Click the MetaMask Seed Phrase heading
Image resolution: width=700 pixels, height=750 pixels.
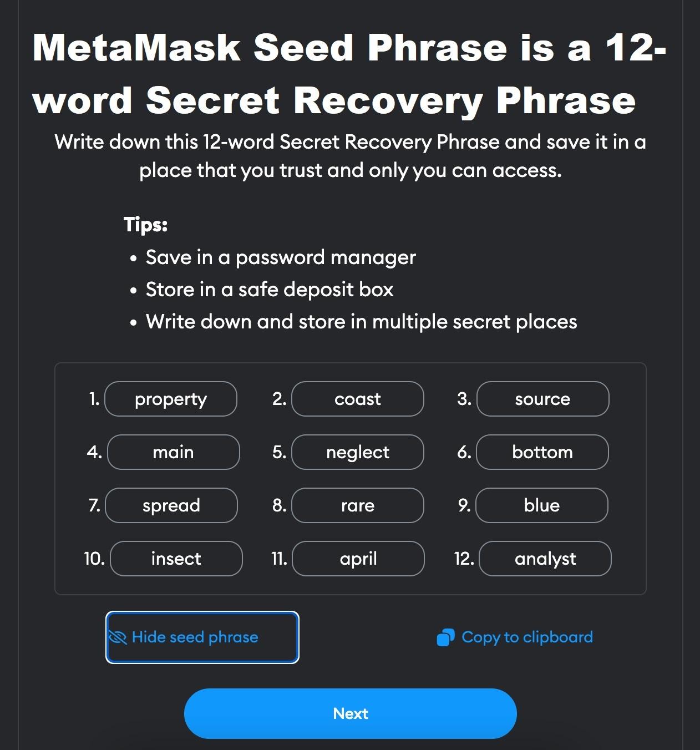(x=349, y=74)
